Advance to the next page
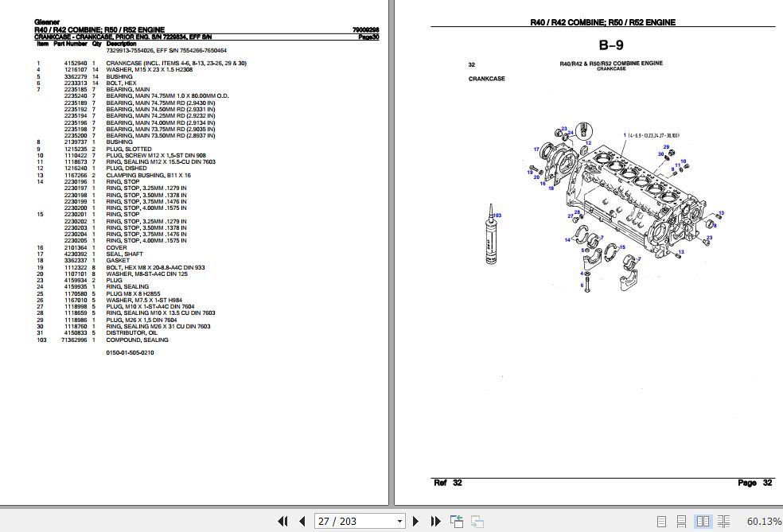Screen dimensions: 783x532 [416, 521]
